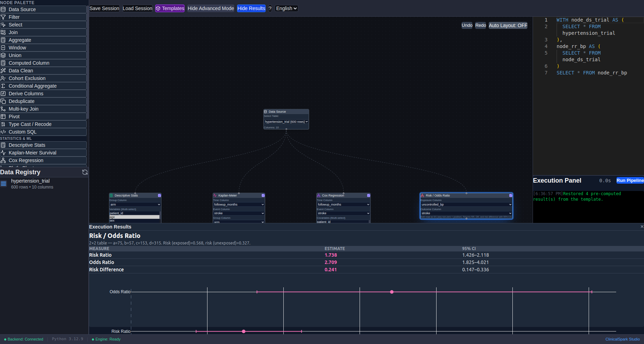
Task: Click the hypertension_trial table icon in registry
Action: (3, 184)
